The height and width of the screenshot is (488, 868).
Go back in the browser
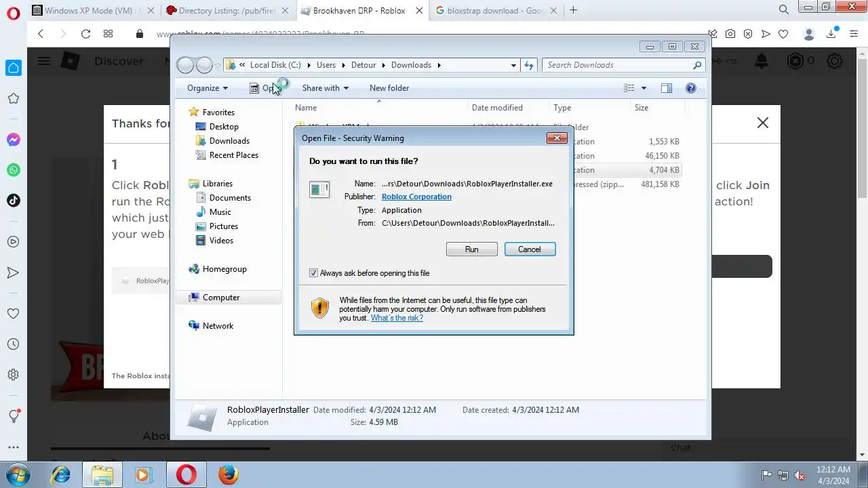point(41,34)
